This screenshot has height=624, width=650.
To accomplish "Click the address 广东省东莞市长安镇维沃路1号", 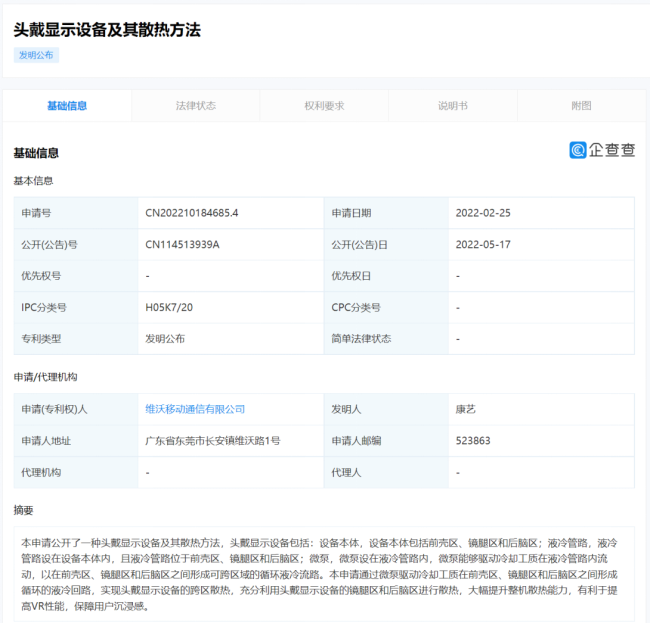I will point(213,440).
